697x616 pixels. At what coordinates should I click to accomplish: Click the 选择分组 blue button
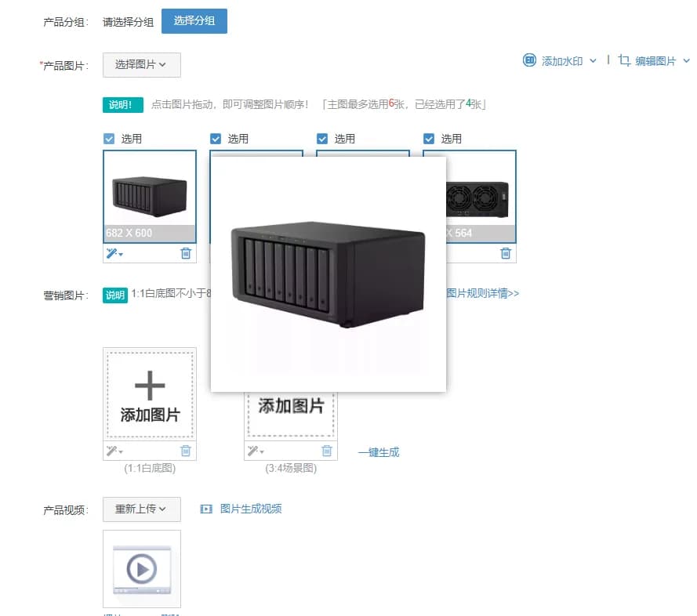194,21
